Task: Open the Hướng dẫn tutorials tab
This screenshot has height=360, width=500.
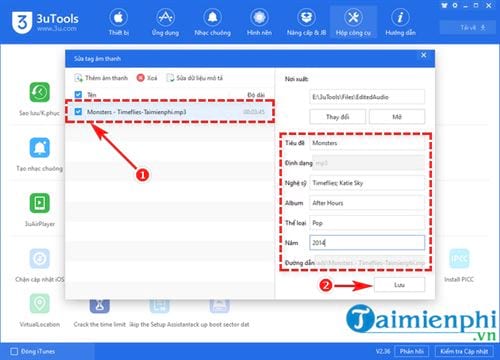Action: (400, 22)
